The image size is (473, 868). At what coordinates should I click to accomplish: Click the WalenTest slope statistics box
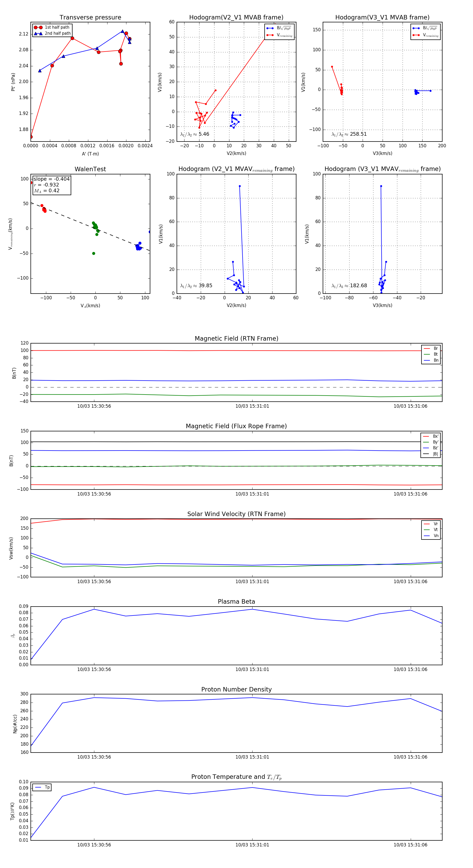(52, 185)
